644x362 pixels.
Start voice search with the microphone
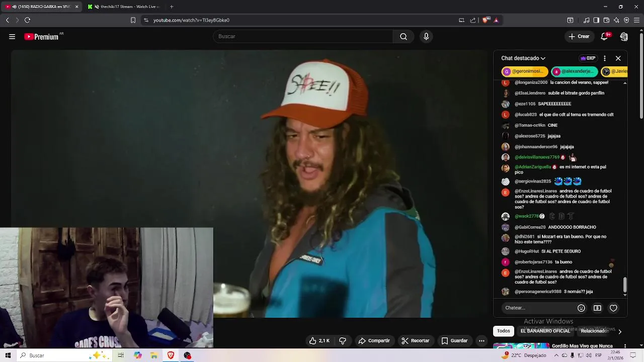click(426, 37)
